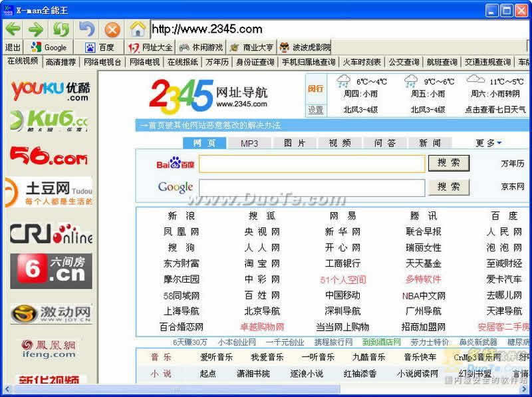Viewport: 532px width, 397px height.
Task: Open the 六间房 6.cn logo
Action: click(x=51, y=271)
